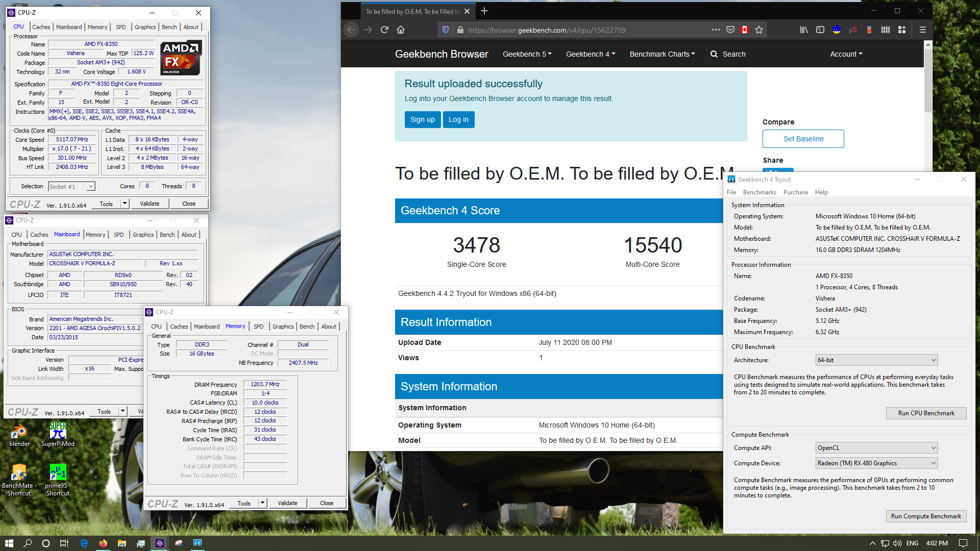The width and height of the screenshot is (980, 551).
Task: Open Windows Start menu
Action: click(x=9, y=543)
